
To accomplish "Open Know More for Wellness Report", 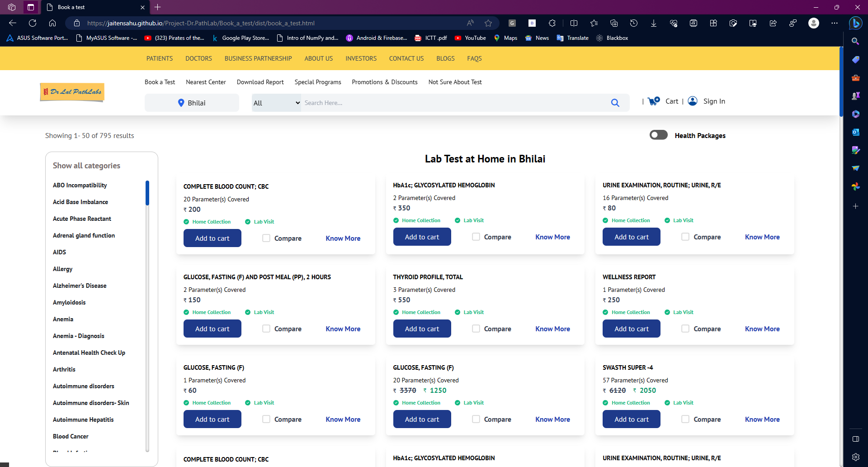I will coord(762,329).
